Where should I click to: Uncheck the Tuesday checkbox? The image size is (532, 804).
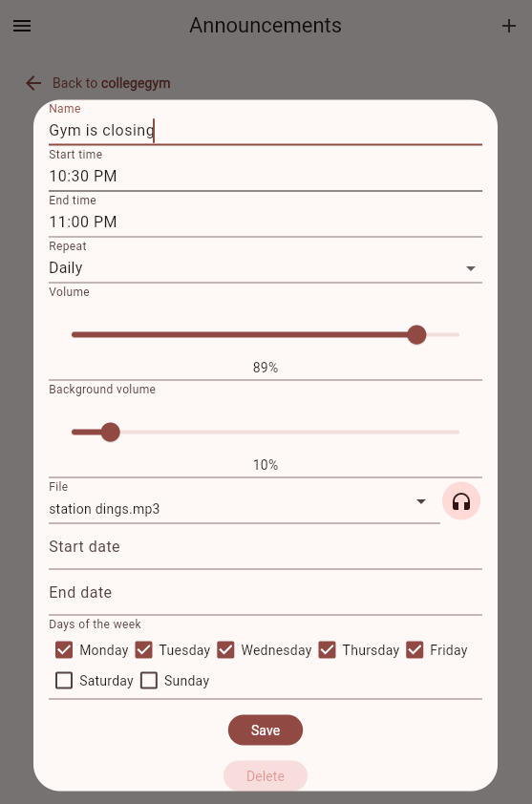click(x=143, y=649)
